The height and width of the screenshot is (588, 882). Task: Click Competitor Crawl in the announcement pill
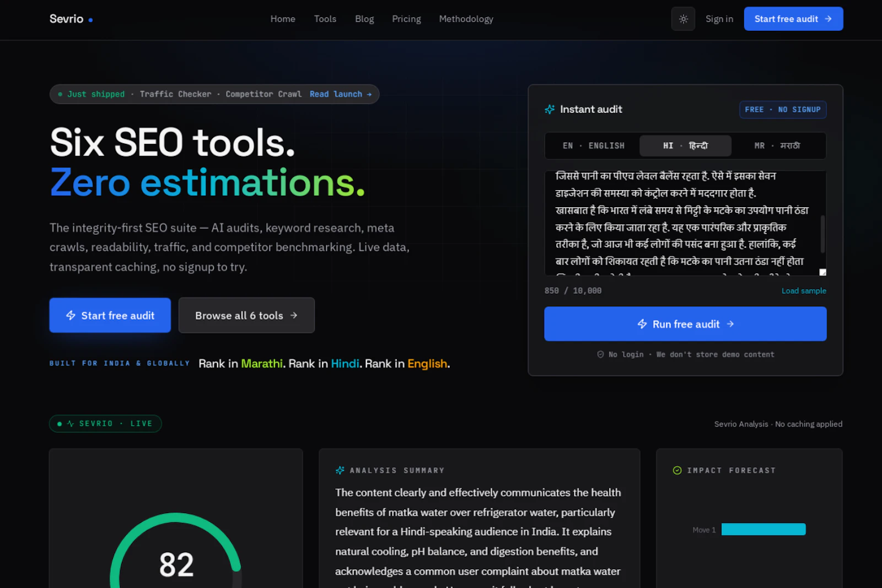tap(263, 94)
